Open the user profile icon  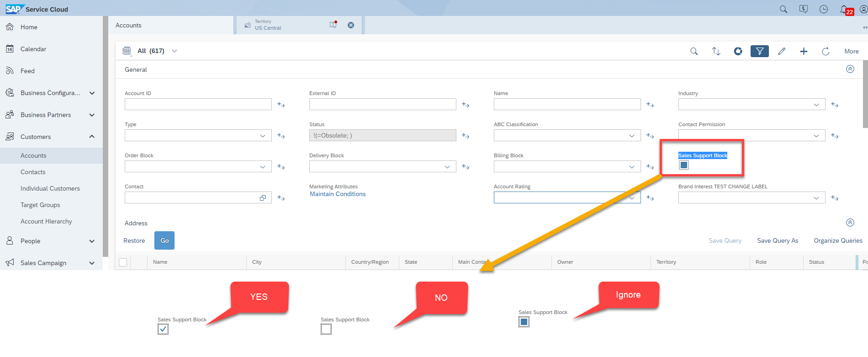pos(863,9)
